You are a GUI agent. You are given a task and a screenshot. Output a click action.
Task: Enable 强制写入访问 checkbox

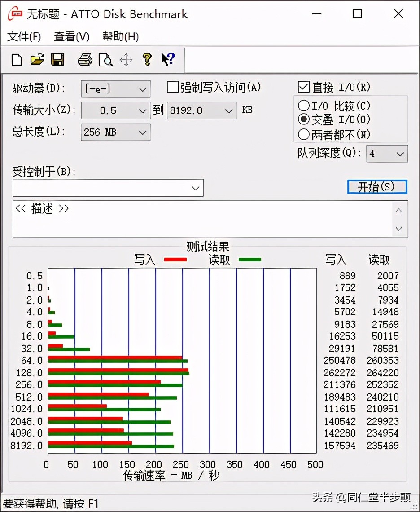tap(172, 87)
